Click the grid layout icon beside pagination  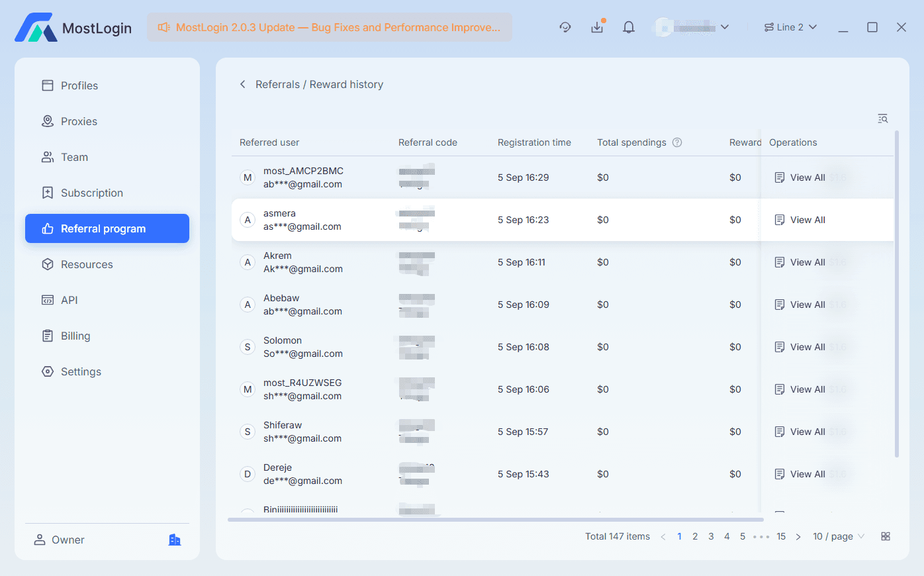(x=886, y=536)
